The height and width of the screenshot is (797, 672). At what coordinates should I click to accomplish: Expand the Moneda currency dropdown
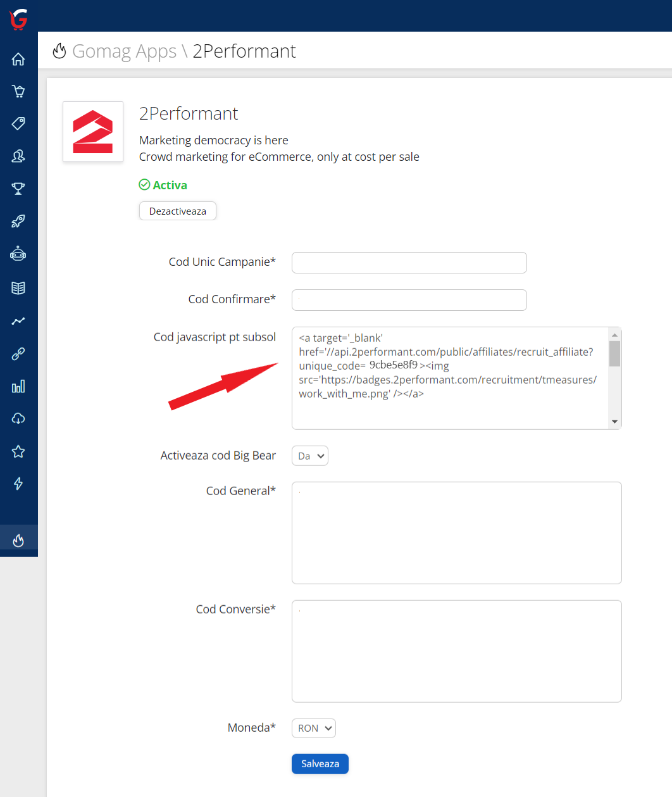pos(313,728)
